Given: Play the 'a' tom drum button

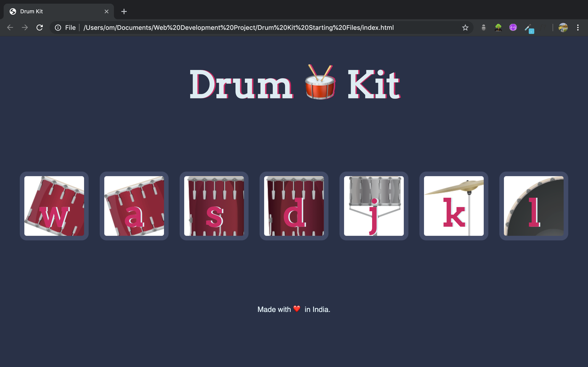Looking at the screenshot, I should click(134, 206).
